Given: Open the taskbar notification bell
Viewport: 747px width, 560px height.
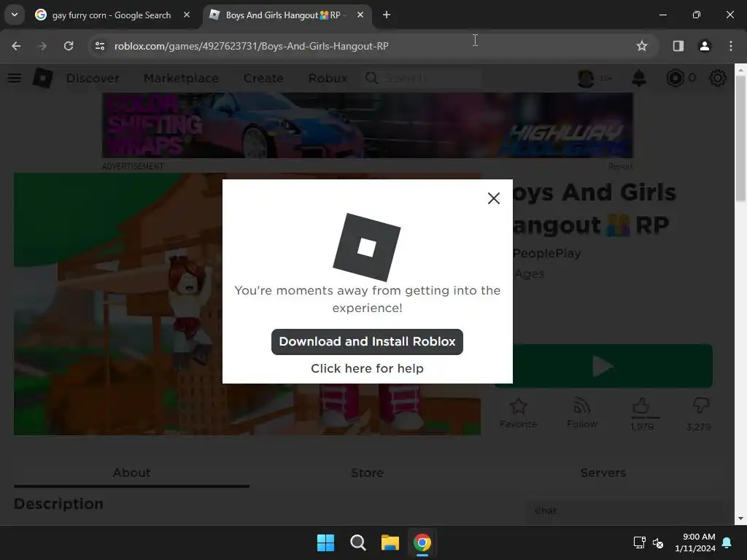Looking at the screenshot, I should 727,542.
